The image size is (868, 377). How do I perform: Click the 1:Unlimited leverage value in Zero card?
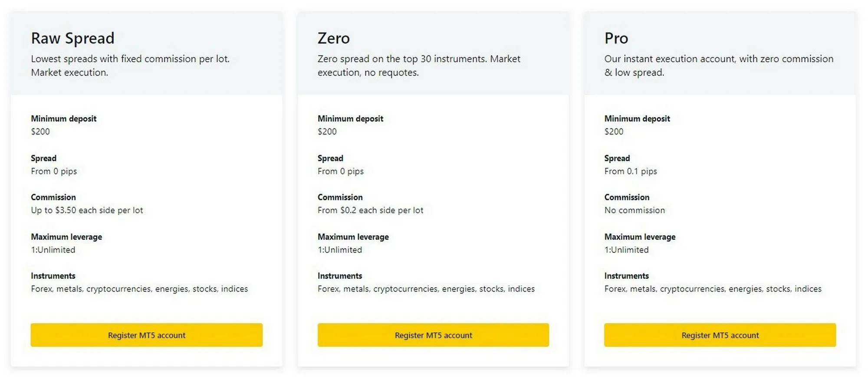[x=340, y=249]
